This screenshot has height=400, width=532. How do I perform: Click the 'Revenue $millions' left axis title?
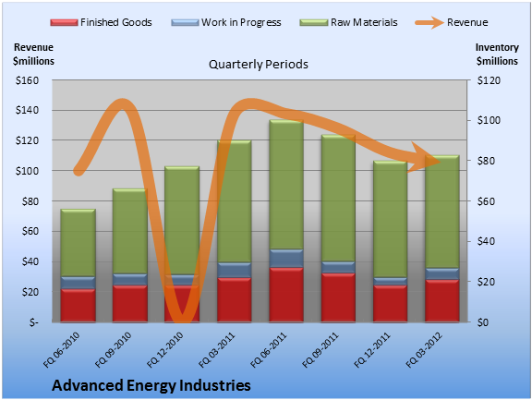click(x=33, y=54)
